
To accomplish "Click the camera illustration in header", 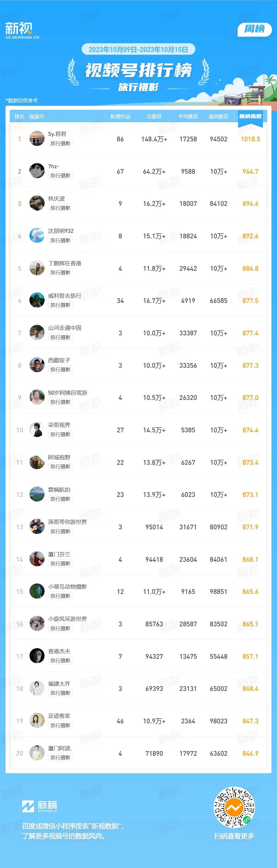I will (x=232, y=99).
